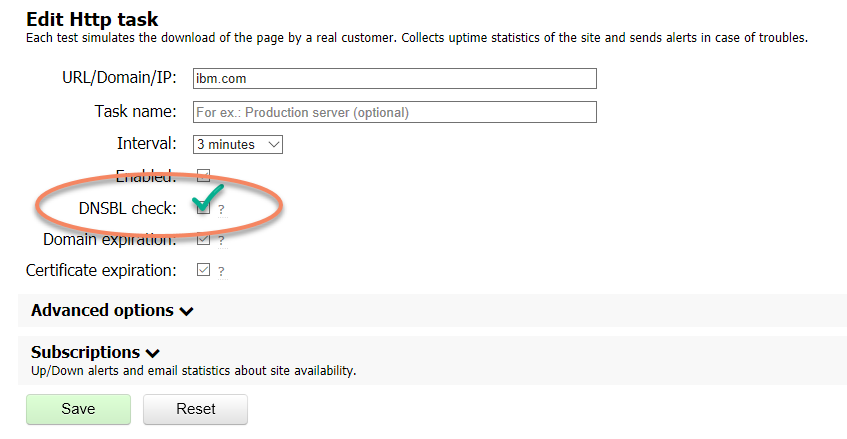The height and width of the screenshot is (439, 847).
Task: Toggle the Domain expiration checkbox
Action: coord(203,239)
